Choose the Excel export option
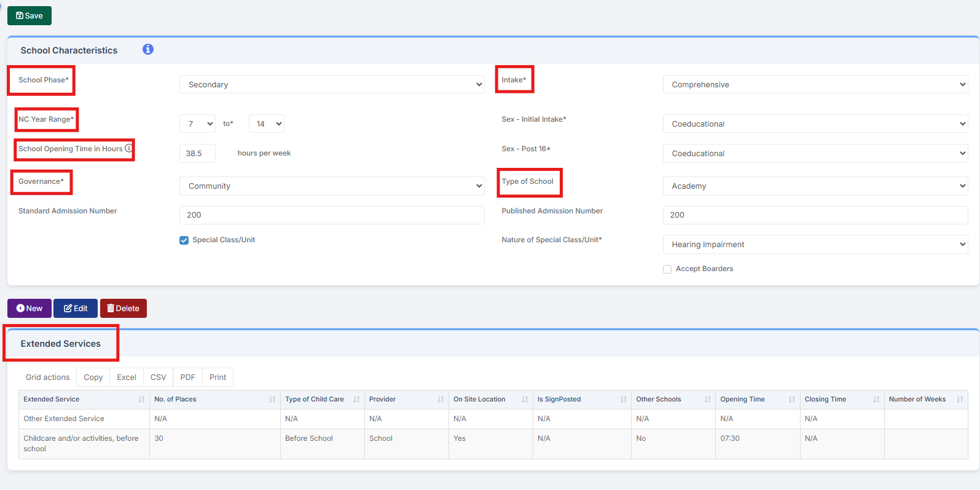 pyautogui.click(x=127, y=377)
